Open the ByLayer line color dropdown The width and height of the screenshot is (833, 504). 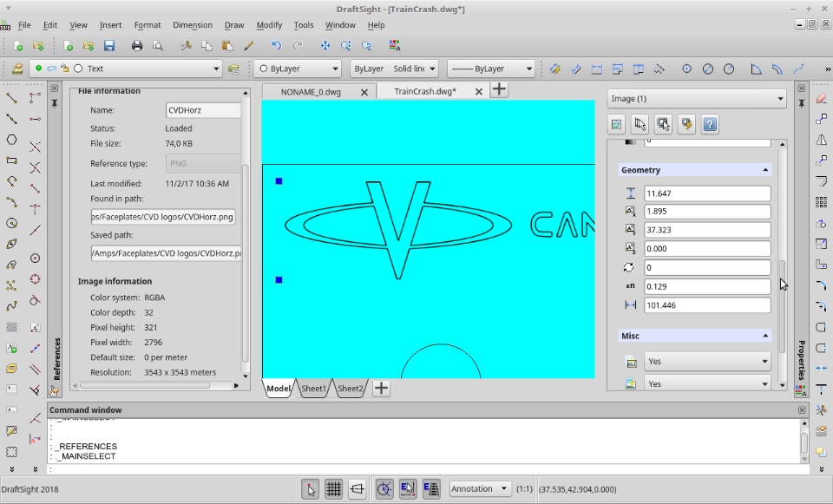click(x=298, y=69)
